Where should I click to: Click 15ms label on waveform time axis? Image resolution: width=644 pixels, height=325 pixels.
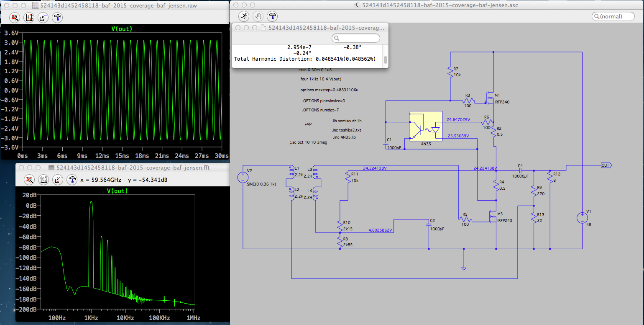[122, 156]
